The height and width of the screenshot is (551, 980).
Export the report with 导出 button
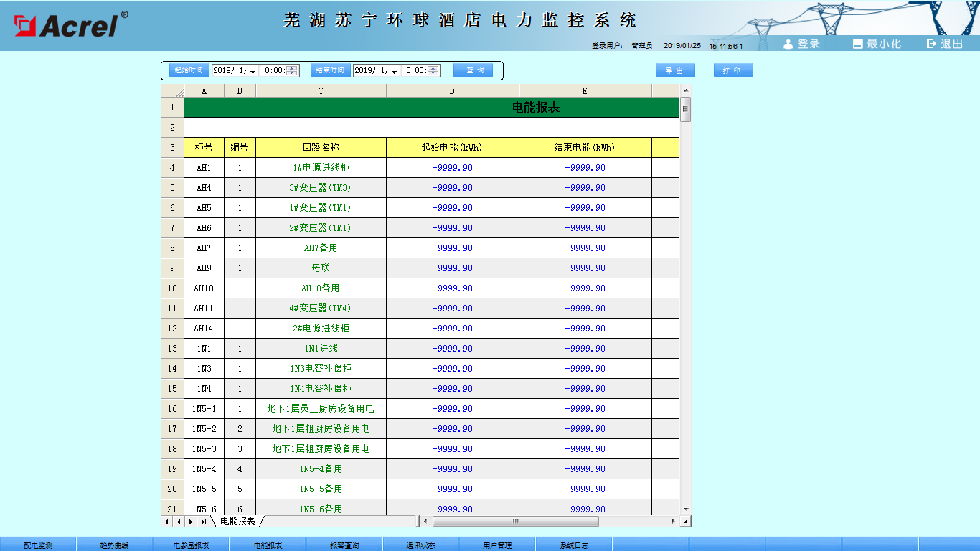pyautogui.click(x=675, y=70)
